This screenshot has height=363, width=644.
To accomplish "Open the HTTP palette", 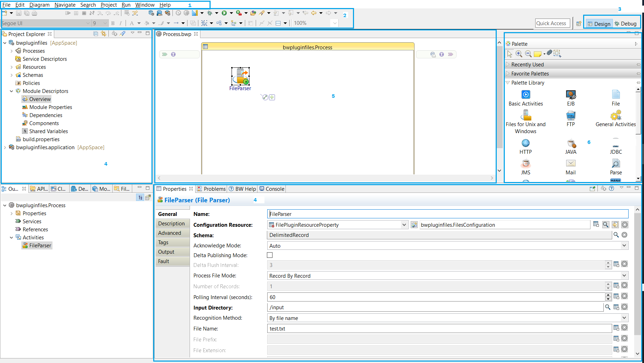I will [525, 147].
